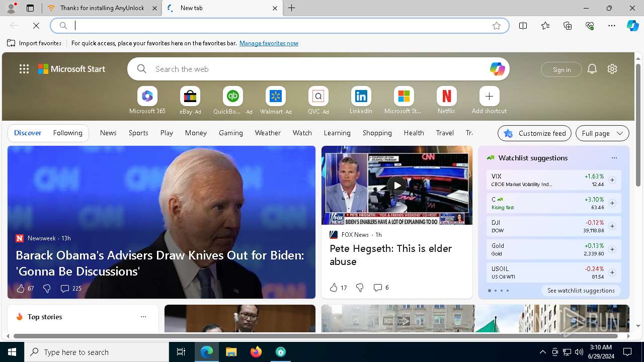644x362 pixels.
Task: Open File Explorer from the taskbar
Action: point(231,352)
